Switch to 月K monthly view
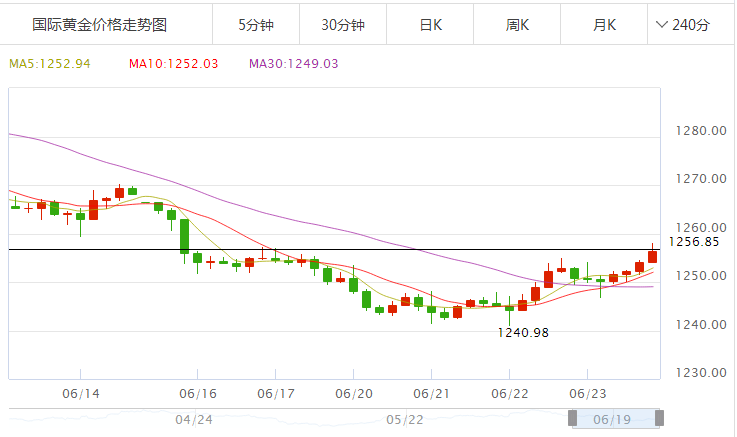737x437 pixels. pyautogui.click(x=604, y=25)
